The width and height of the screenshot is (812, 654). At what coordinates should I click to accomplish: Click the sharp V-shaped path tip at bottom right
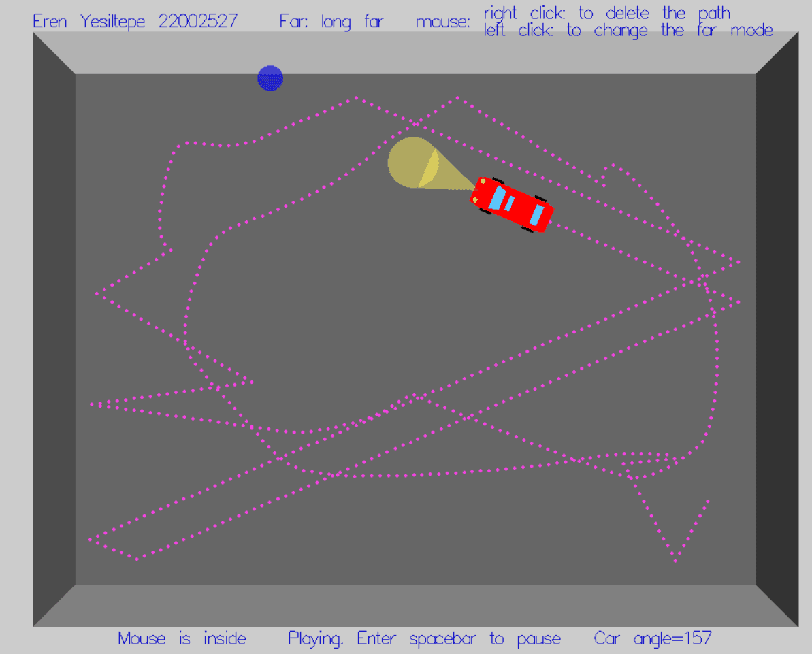tap(675, 560)
